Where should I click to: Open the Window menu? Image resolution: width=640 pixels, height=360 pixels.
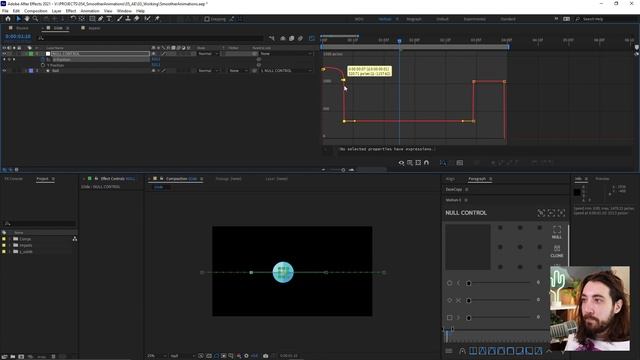(x=124, y=11)
